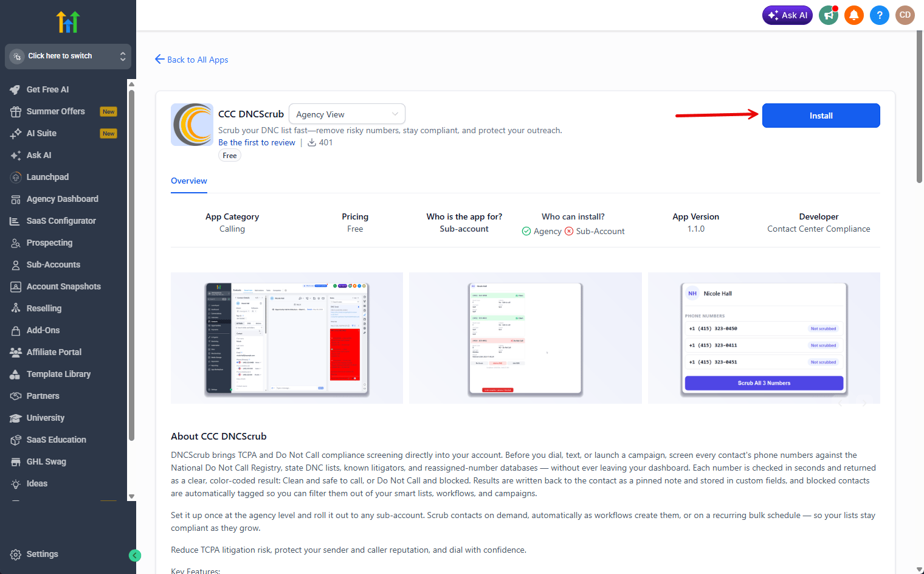Click the Reselling icon
The width and height of the screenshot is (924, 574).
point(16,309)
